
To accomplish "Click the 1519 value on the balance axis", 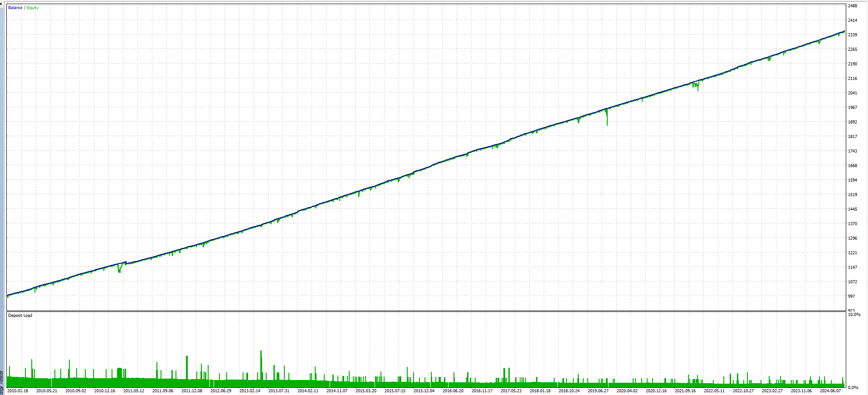I will pos(853,195).
